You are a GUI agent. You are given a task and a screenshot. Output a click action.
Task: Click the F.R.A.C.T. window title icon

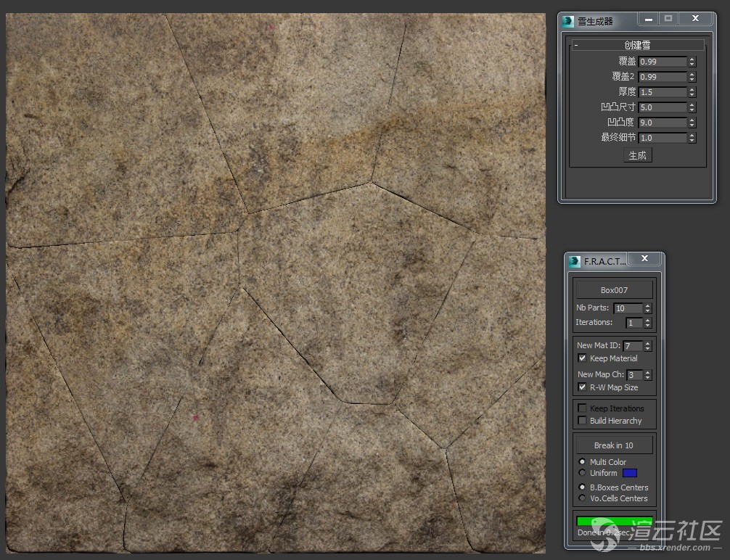[x=574, y=262]
